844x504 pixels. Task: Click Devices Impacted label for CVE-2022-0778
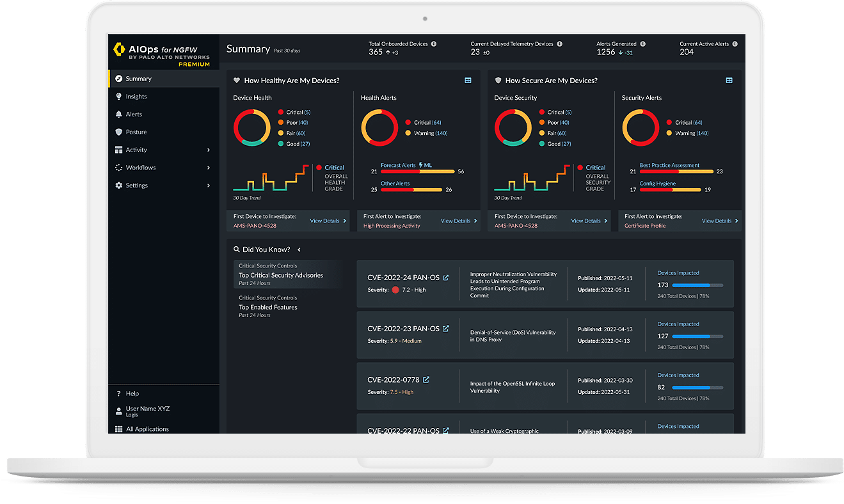click(678, 375)
